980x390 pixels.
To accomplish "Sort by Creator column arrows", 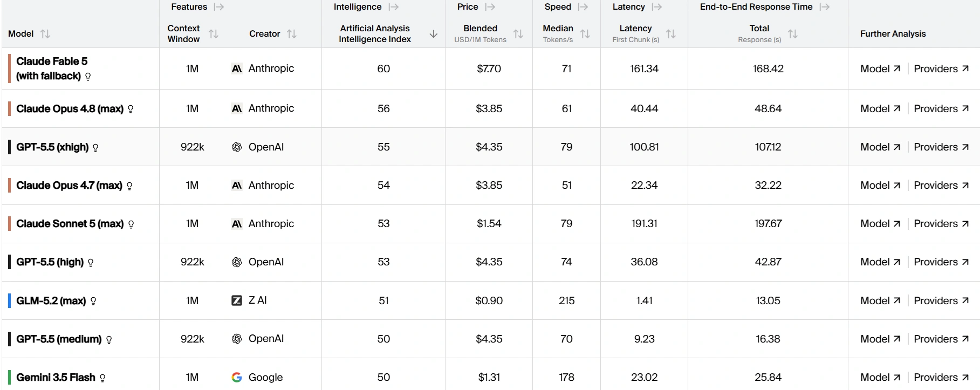I will point(292,34).
